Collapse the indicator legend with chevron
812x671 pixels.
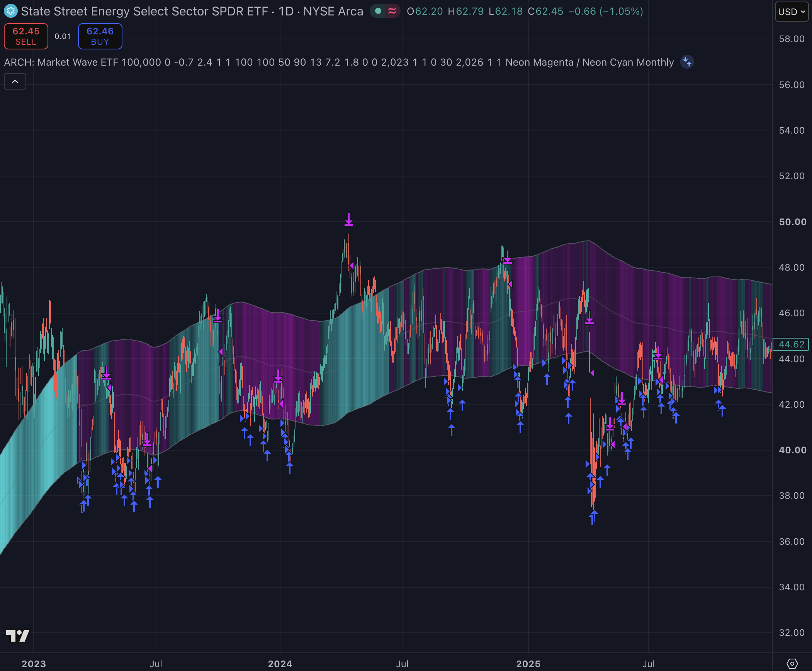click(15, 81)
